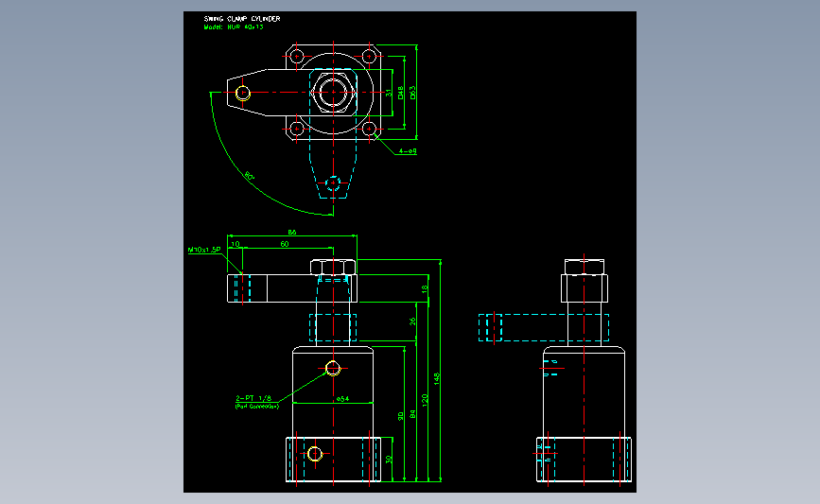
Task: Click the "60" dimension value
Action: pyautogui.click(x=285, y=244)
